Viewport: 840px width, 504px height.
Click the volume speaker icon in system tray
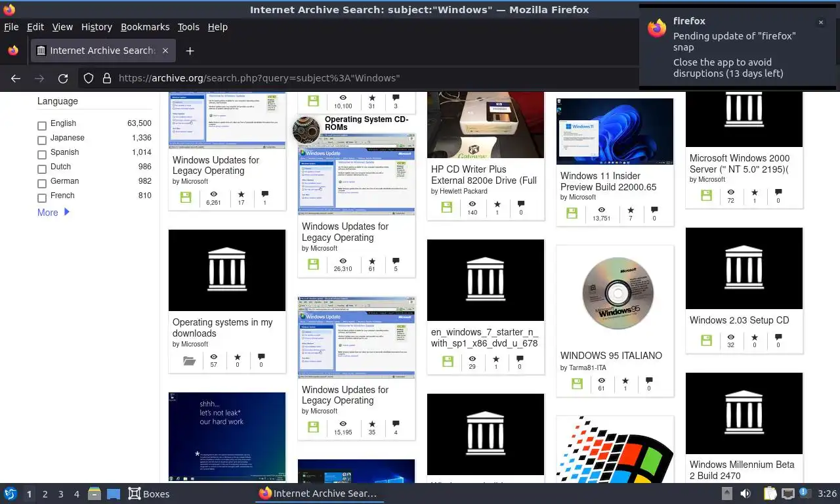pyautogui.click(x=745, y=493)
